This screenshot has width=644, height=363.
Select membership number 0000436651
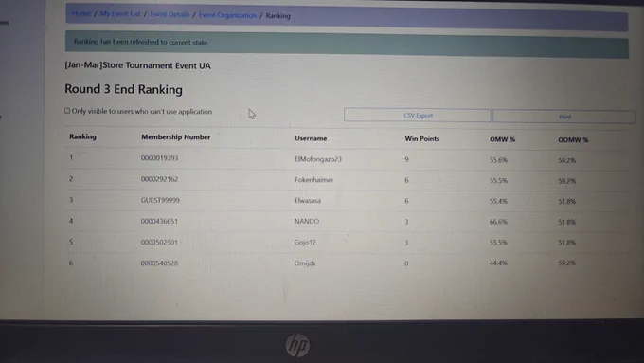159,221
